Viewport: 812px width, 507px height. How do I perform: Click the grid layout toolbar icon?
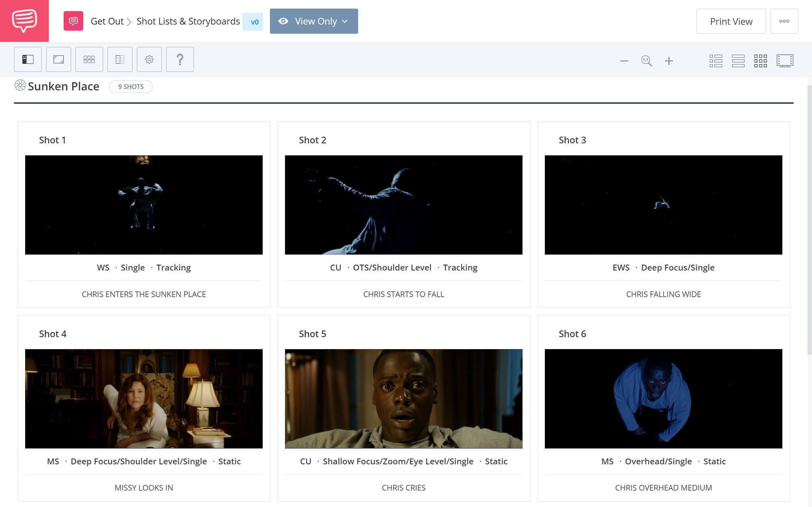click(89, 59)
